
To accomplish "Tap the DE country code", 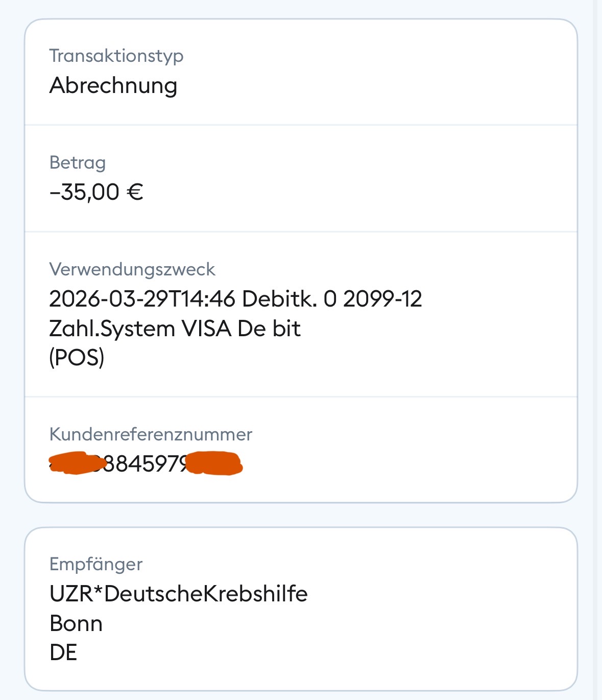I will point(63,653).
